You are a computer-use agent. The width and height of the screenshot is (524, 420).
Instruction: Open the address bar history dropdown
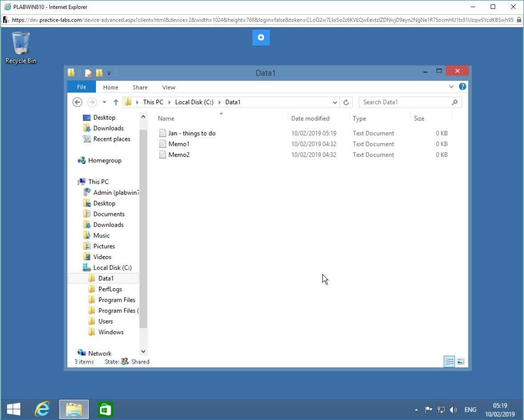tap(335, 102)
